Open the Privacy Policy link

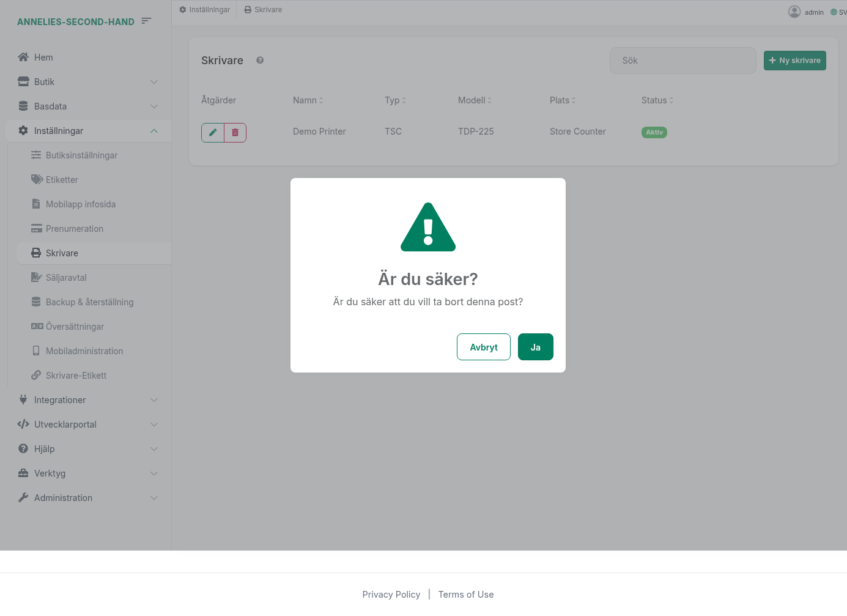pos(391,595)
